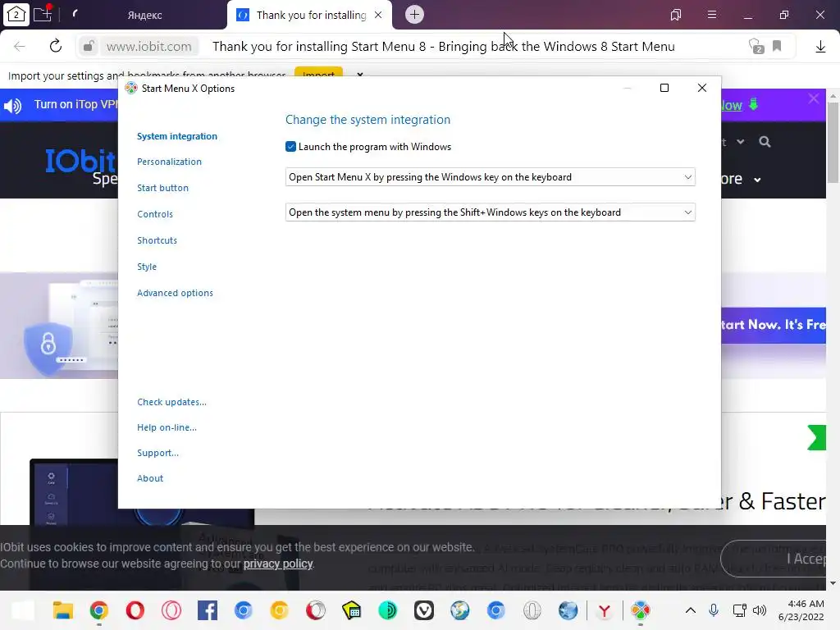Open Yandex browser Y icon in taskbar
Screen dimensions: 840x630
605,610
